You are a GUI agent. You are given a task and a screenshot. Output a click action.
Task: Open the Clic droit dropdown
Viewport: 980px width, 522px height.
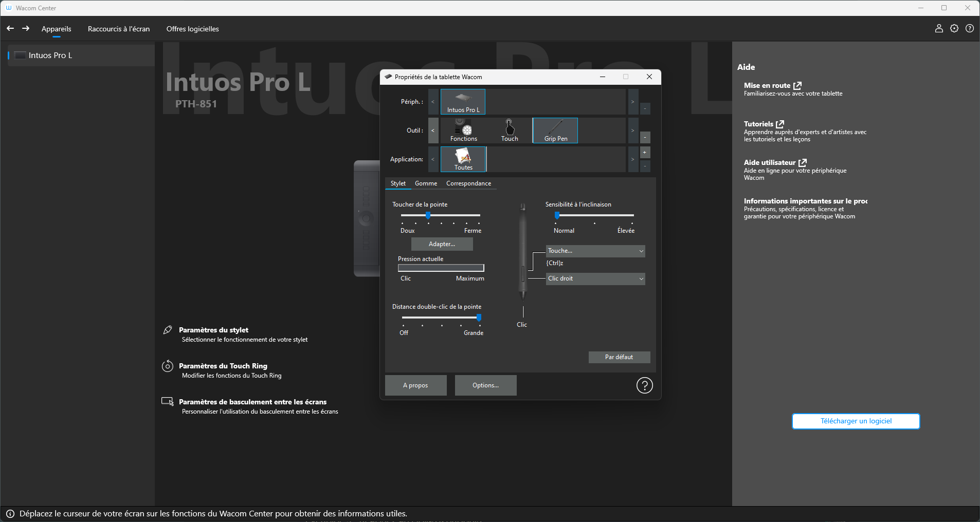594,278
